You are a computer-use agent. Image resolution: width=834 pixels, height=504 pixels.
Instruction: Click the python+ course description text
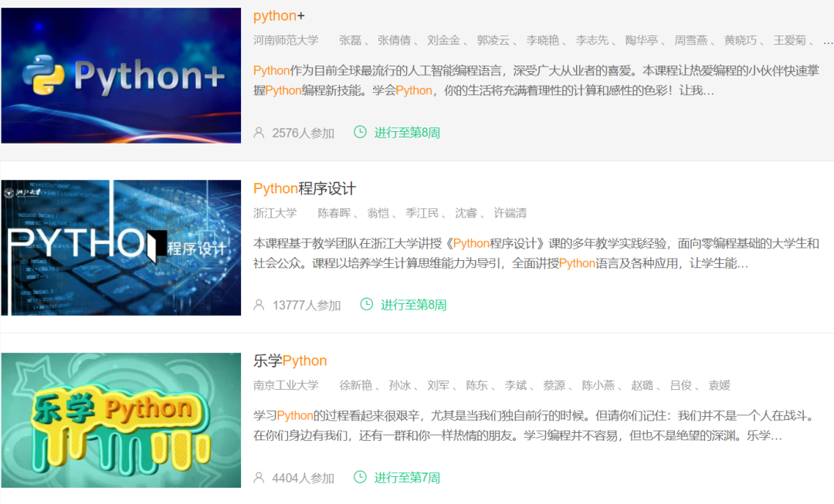tap(536, 81)
